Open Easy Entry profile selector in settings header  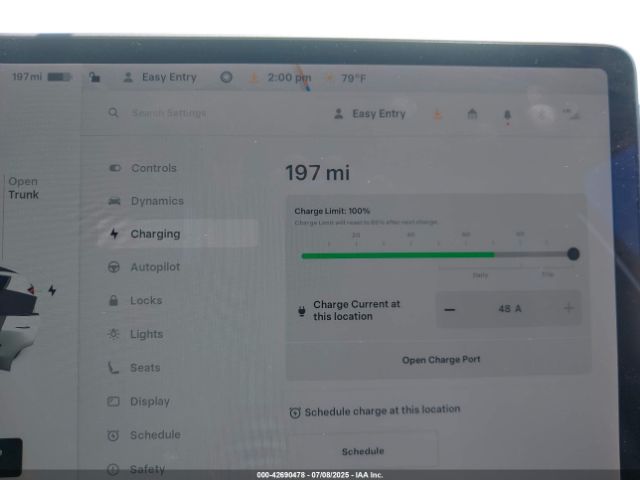370,114
